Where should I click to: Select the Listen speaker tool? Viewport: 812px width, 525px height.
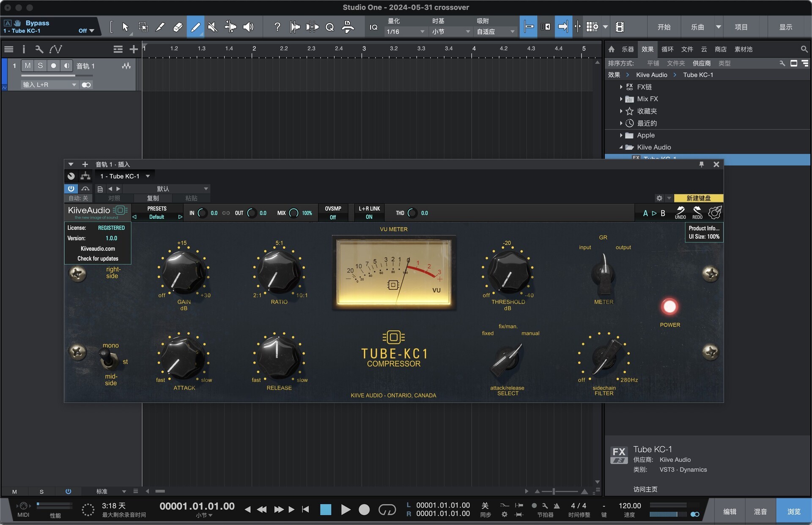click(248, 27)
